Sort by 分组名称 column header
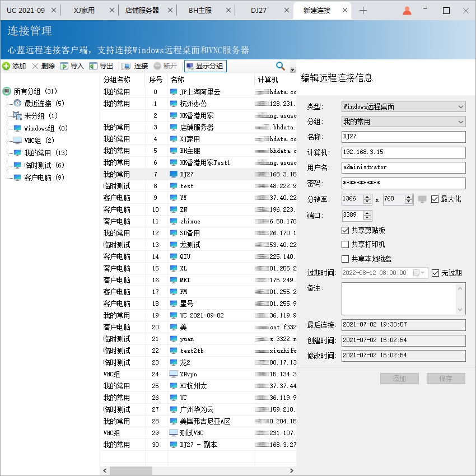476x476 pixels. [122, 80]
